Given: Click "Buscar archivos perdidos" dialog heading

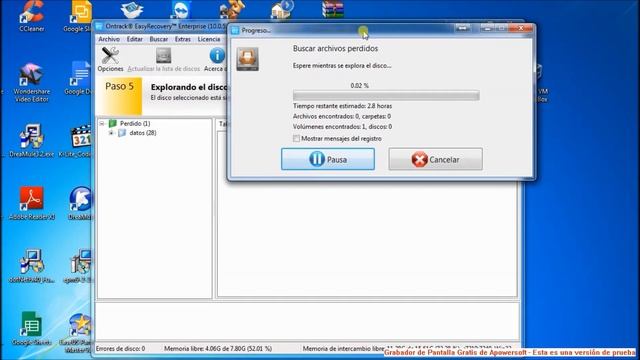Looking at the screenshot, I should 335,48.
